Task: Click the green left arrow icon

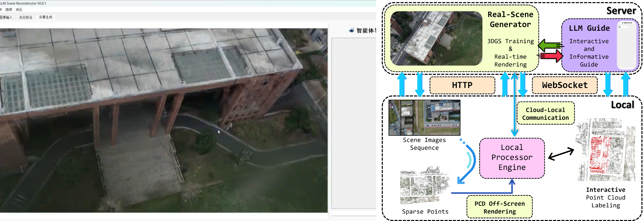Action: click(x=550, y=45)
